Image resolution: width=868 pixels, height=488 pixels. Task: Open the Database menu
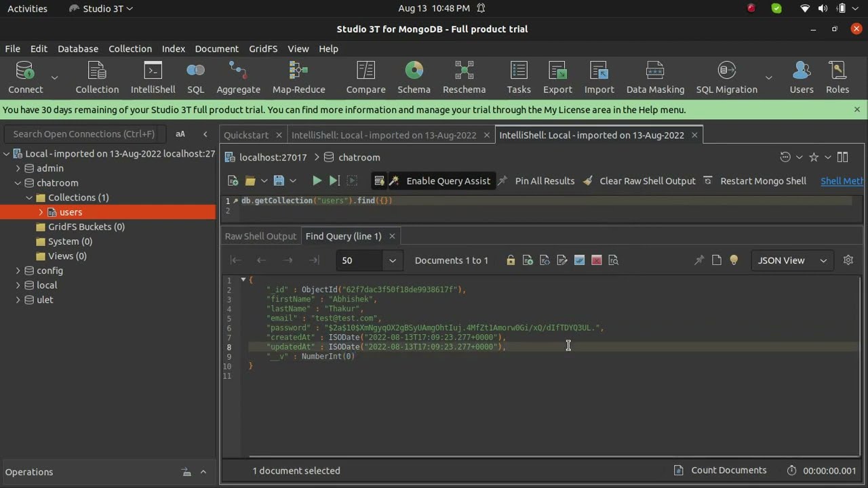pos(78,49)
